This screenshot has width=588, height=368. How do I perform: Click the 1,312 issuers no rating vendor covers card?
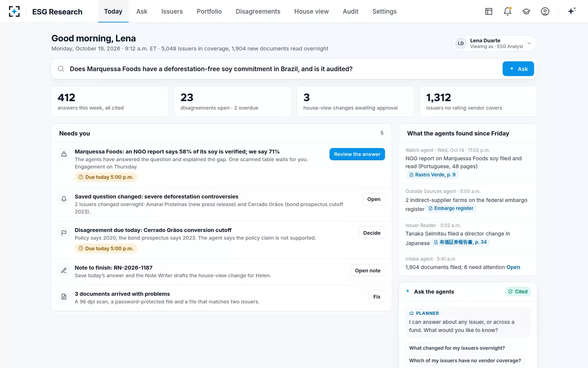tap(478, 101)
